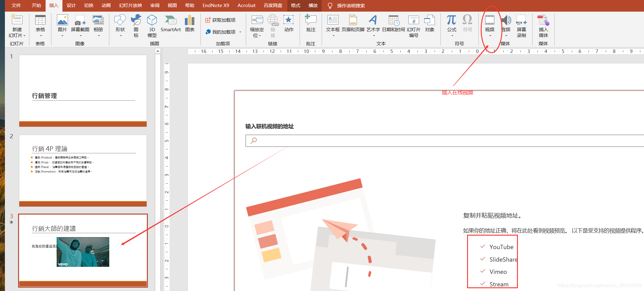The image size is (644, 291).
Task: Select slide 3 thumbnail 行銷大師的建議
Action: point(83,251)
